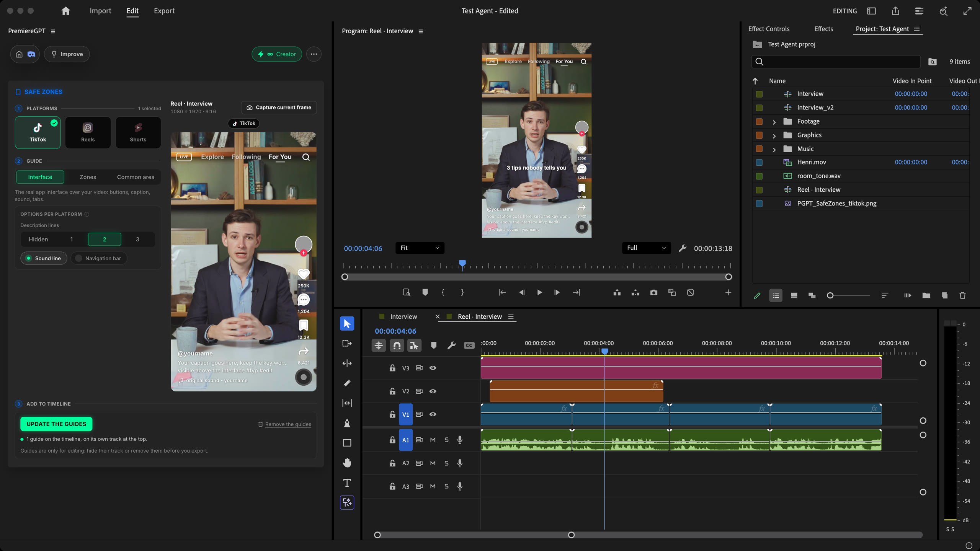Activate the Ripple Edit tool
The width and height of the screenshot is (980, 551).
tap(347, 363)
